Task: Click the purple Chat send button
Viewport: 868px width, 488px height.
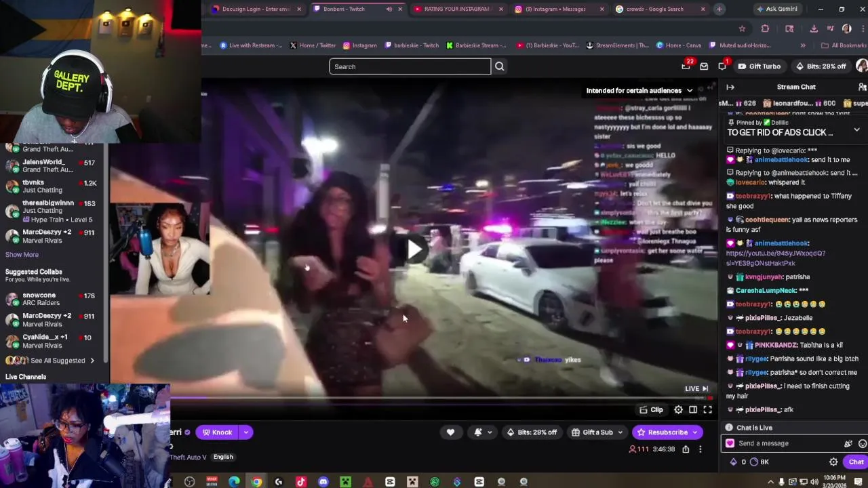Action: coord(856,462)
